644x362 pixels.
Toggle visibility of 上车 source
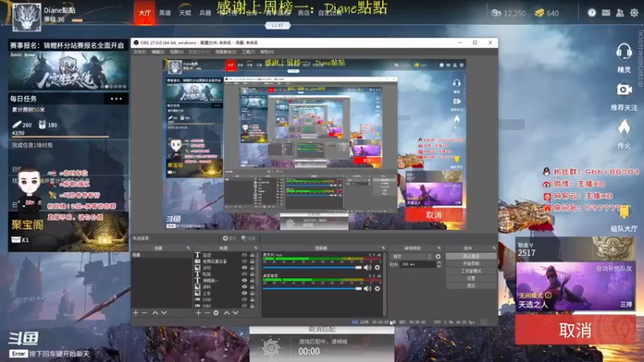tap(245, 293)
